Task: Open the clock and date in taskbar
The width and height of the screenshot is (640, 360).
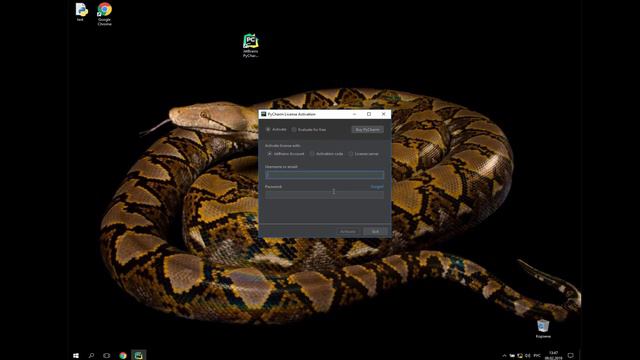Action: 553,356
